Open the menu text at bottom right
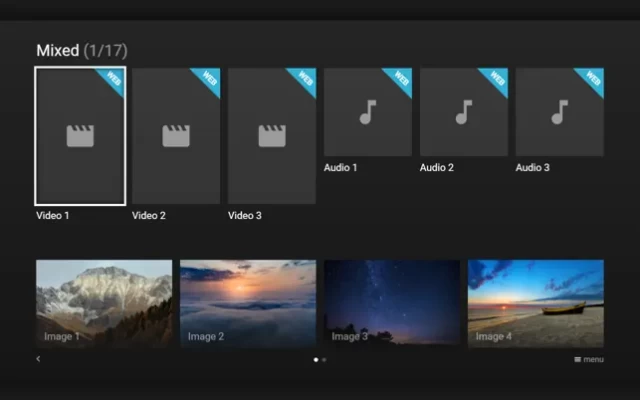The image size is (640, 400). pyautogui.click(x=593, y=359)
